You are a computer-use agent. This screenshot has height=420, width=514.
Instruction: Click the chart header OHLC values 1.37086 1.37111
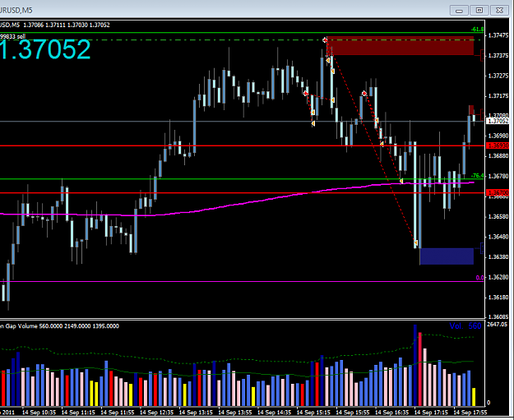(x=44, y=25)
